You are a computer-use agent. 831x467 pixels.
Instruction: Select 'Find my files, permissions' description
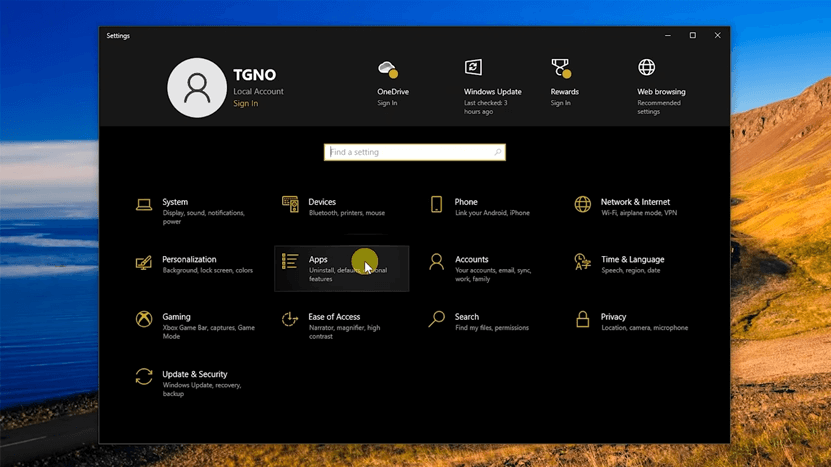click(491, 328)
